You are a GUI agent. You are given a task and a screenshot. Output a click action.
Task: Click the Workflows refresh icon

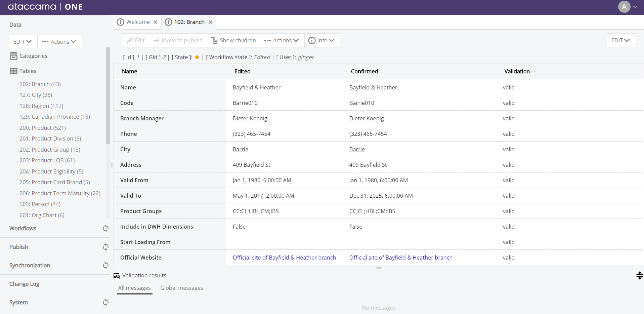(105, 229)
